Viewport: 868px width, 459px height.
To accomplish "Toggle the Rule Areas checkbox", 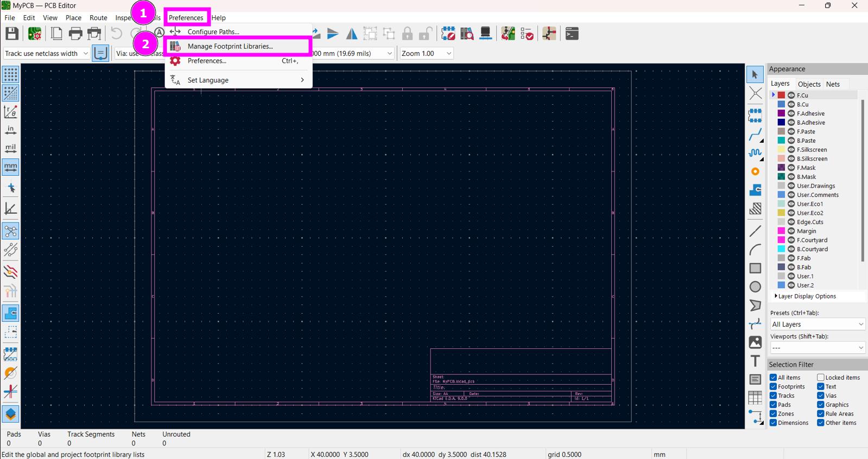I will [821, 414].
